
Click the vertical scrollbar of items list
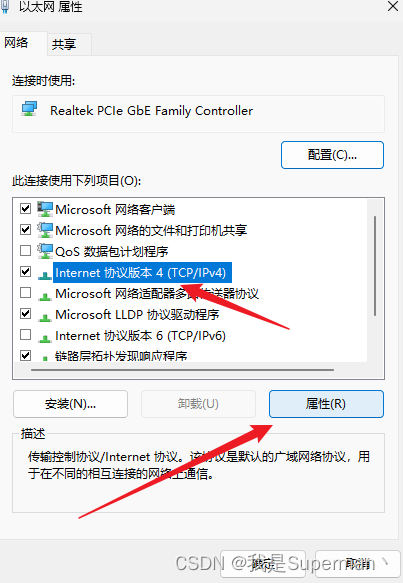click(375, 266)
